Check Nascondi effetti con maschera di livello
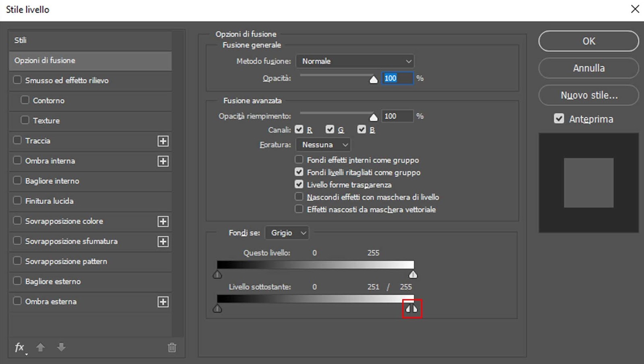Image resolution: width=644 pixels, height=364 pixels. [x=299, y=196]
